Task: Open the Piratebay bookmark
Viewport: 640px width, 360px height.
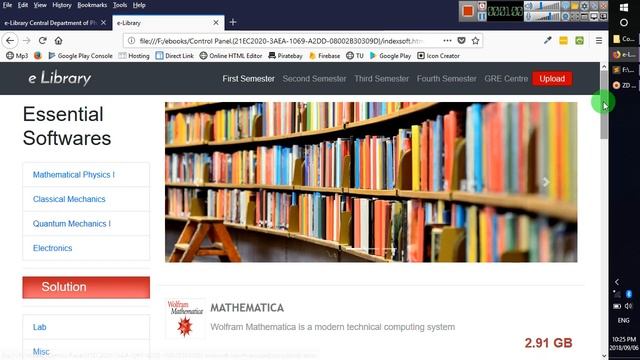Action: click(285, 56)
